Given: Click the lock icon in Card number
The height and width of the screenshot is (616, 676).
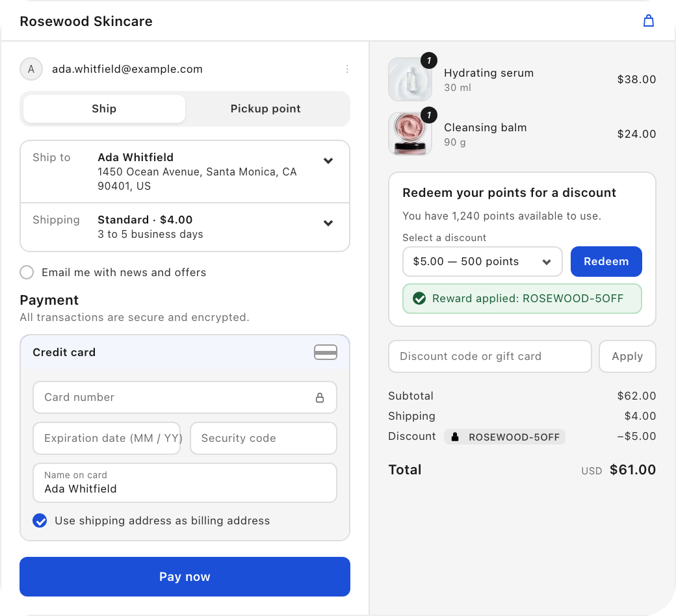Looking at the screenshot, I should (x=319, y=398).
